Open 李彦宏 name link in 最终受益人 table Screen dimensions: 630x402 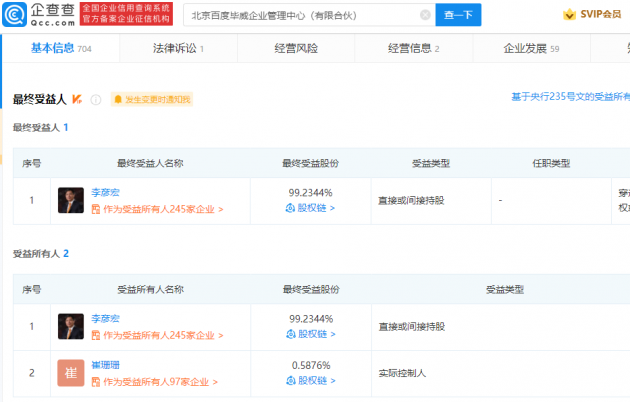coord(105,192)
